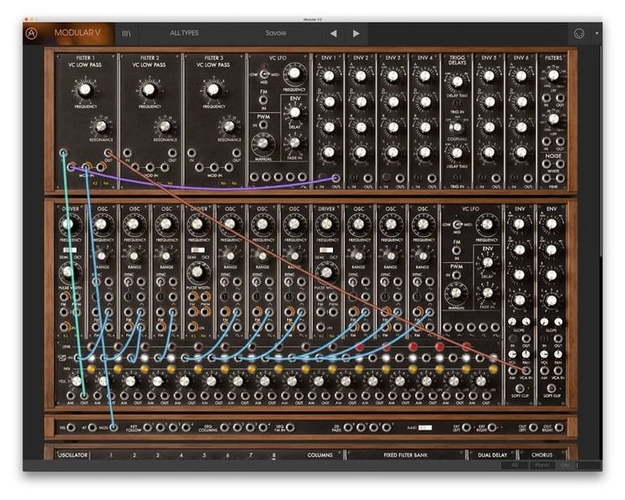This screenshot has height=500, width=625.
Task: Click Trigg Delays top DELAY TIME knob
Action: coord(457,81)
